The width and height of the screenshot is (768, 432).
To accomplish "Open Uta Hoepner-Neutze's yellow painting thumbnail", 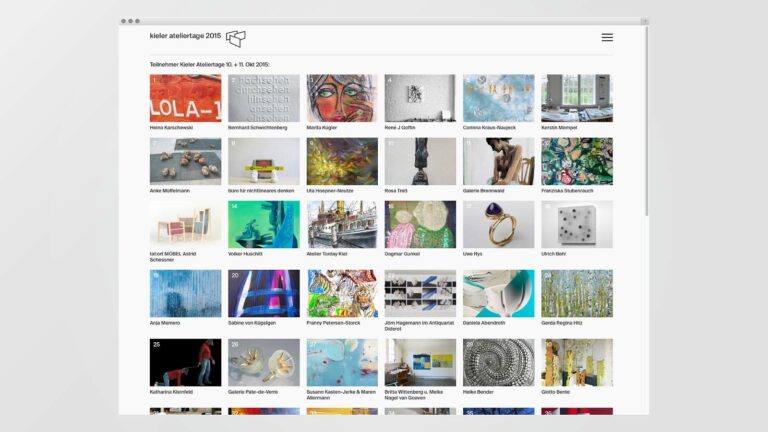I will [x=342, y=161].
